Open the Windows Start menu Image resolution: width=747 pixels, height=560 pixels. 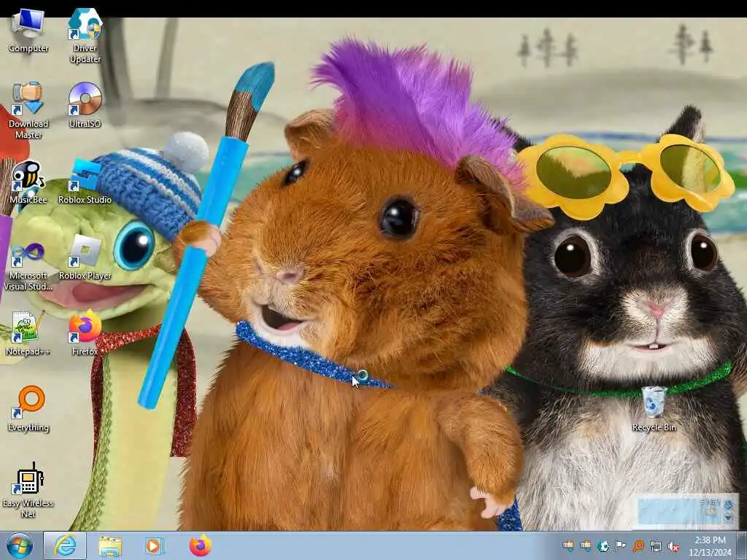coord(20,545)
